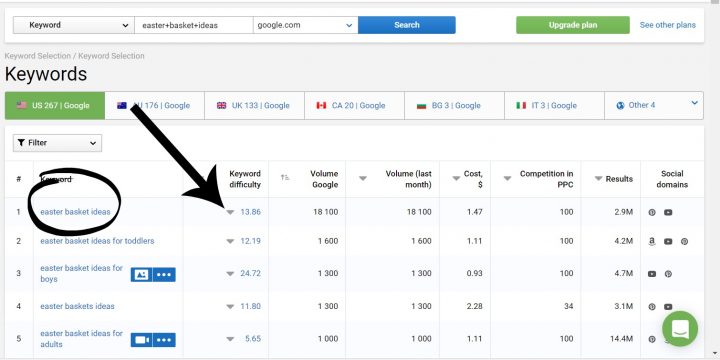Open the YouTube icon in the 'easter baskets ideas' row

click(668, 307)
